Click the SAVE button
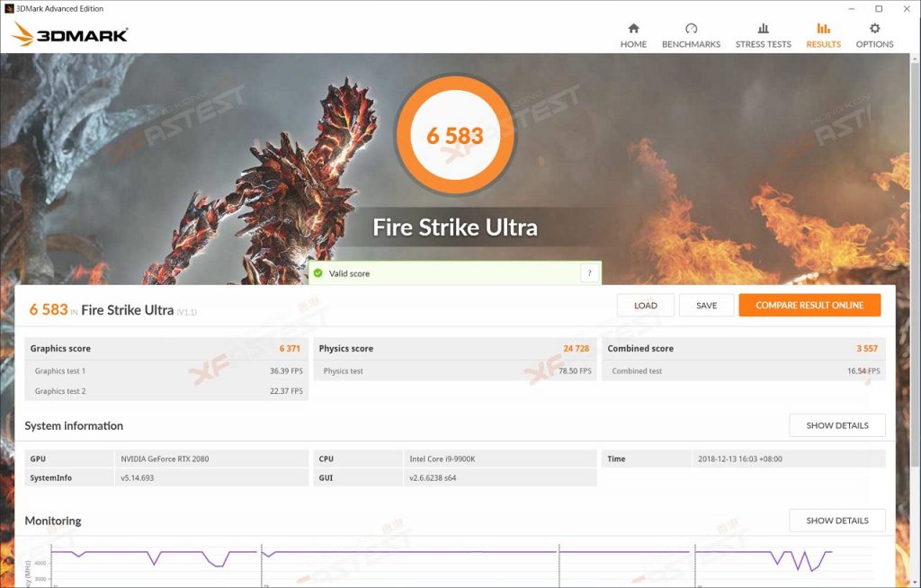Screen dimensions: 921x588 point(707,306)
